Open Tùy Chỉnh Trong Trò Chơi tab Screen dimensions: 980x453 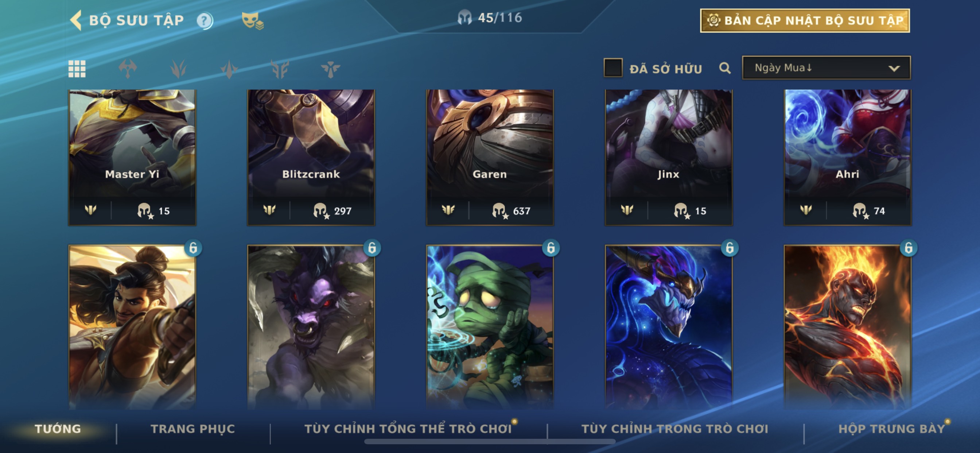[675, 429]
